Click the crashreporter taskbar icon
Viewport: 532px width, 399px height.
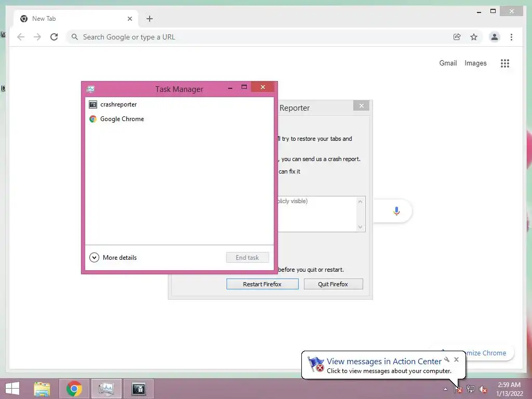(x=138, y=389)
